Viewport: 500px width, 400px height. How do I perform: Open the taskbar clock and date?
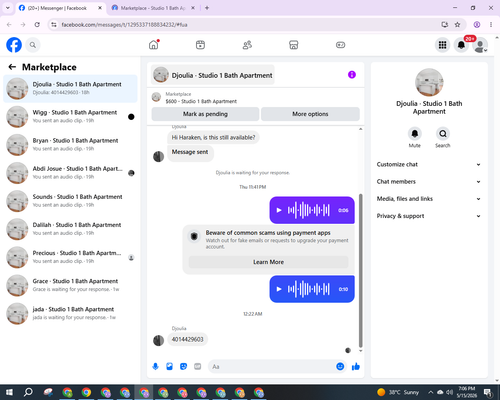(x=466, y=392)
